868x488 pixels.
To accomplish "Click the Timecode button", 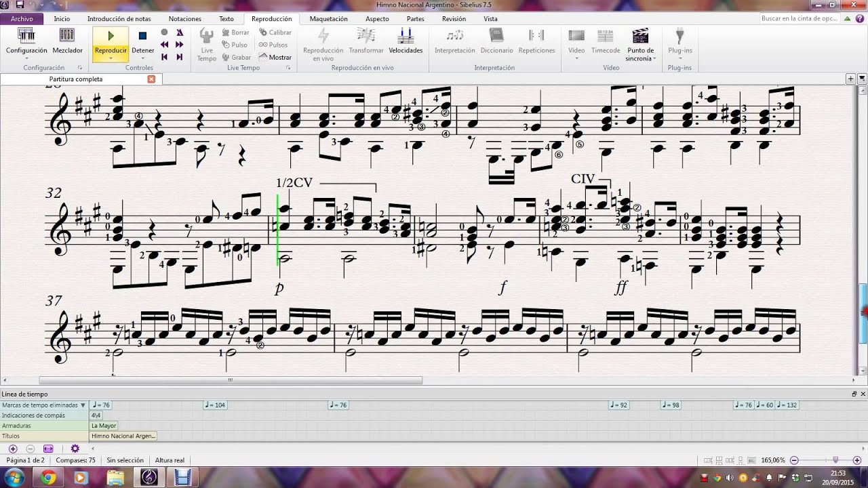I will [x=606, y=41].
